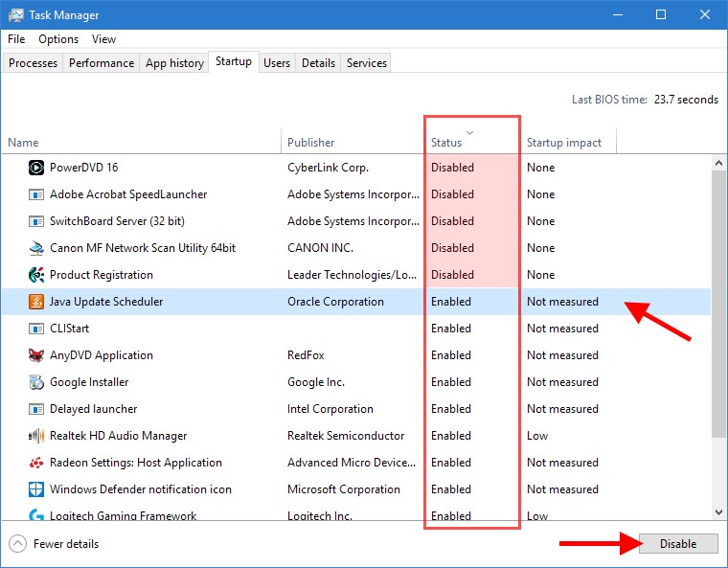Switch to the Performance tab
728x568 pixels.
pyautogui.click(x=102, y=63)
